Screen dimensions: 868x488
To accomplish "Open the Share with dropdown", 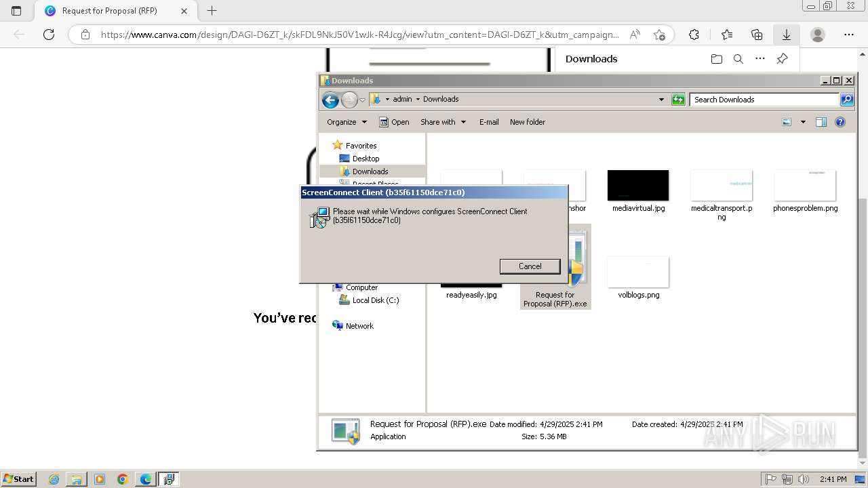I will 443,122.
